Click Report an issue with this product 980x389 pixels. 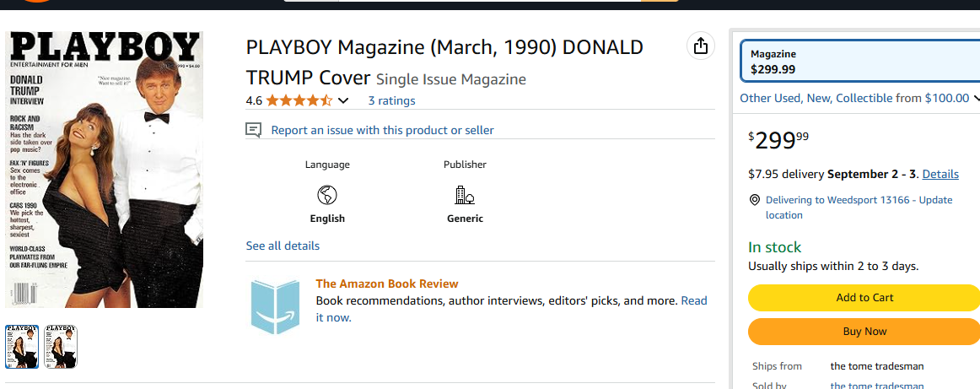coord(382,130)
